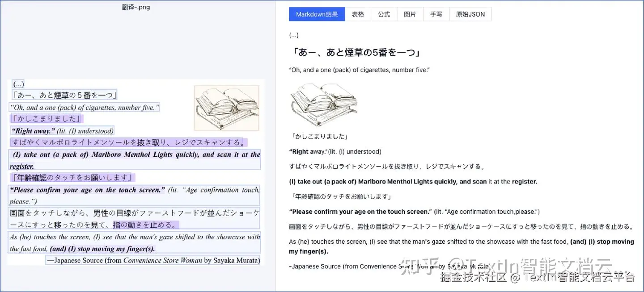Select source line "Oh, and a one (pack) of cigarettes"
Viewport: 644px width, 292px height.
pos(84,108)
